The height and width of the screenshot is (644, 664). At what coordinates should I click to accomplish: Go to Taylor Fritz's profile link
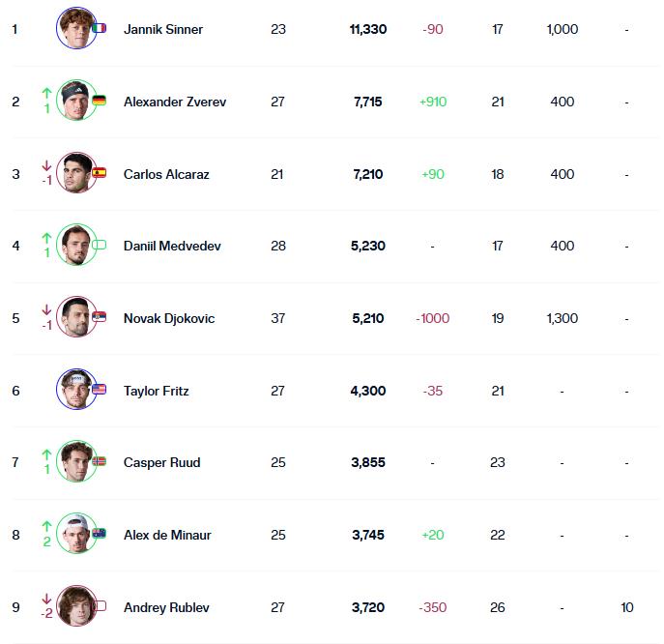click(x=156, y=391)
